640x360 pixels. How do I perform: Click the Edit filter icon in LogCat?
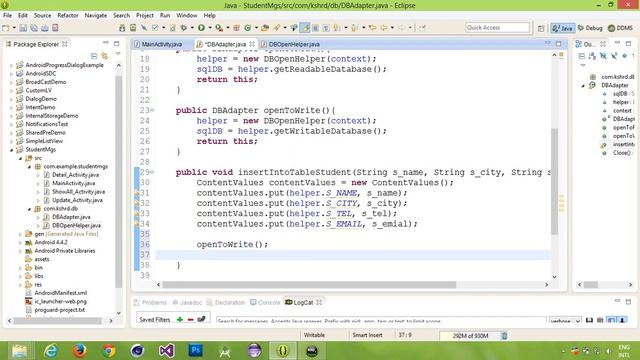[201, 319]
